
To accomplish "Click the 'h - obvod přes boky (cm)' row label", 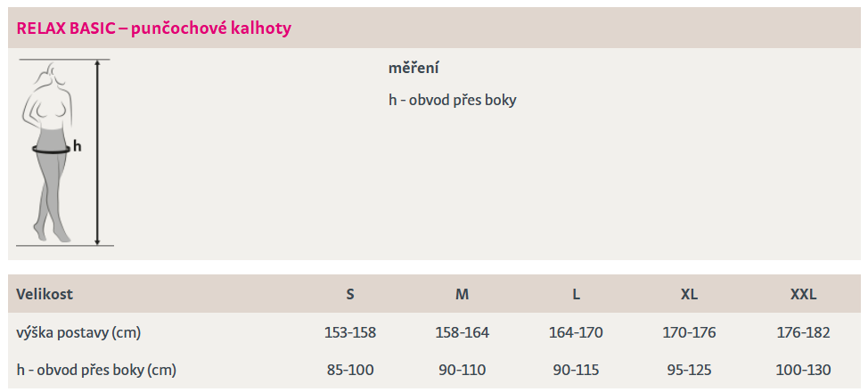I will pos(96,370).
